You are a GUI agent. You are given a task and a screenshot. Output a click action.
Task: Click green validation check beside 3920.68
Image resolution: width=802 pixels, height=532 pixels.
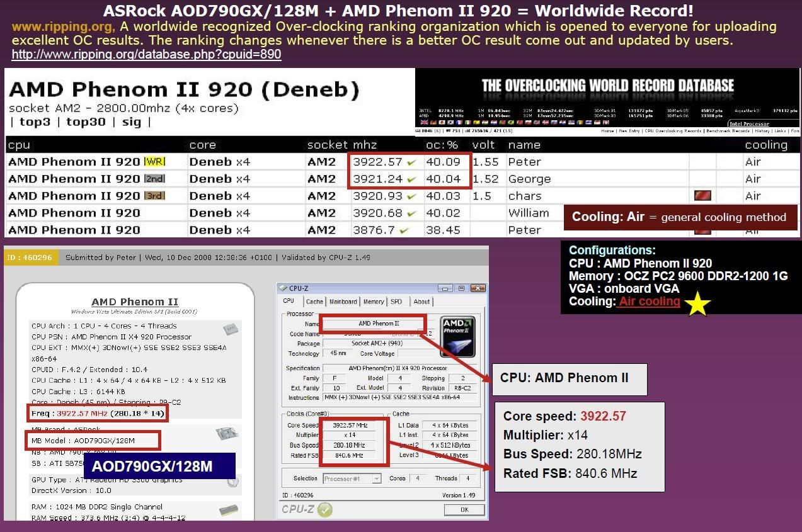(411, 213)
